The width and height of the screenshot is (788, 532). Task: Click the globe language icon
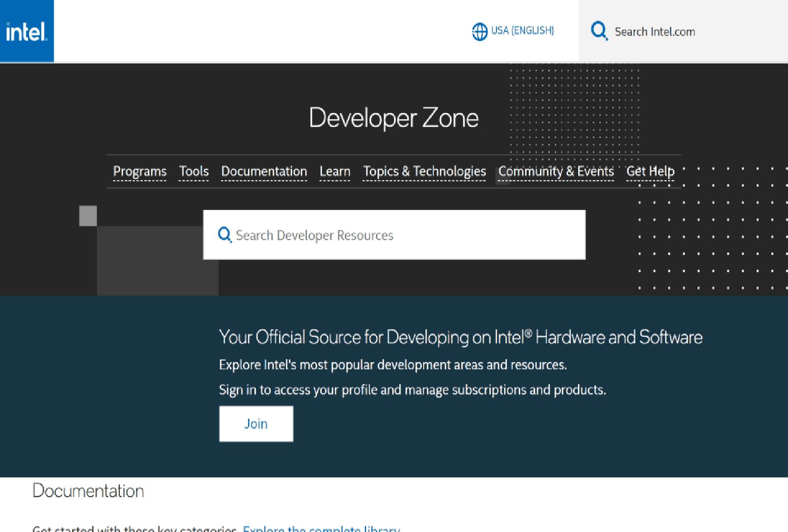(479, 32)
